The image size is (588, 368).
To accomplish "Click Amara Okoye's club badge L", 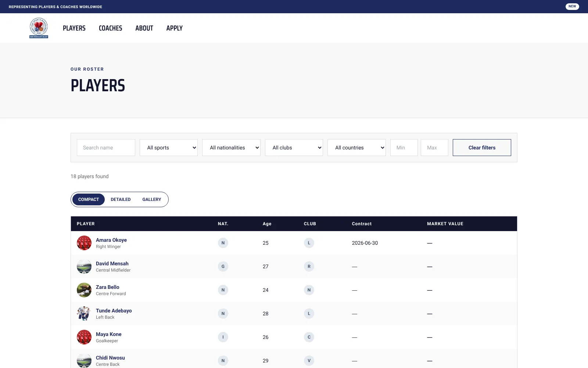I will point(309,243).
